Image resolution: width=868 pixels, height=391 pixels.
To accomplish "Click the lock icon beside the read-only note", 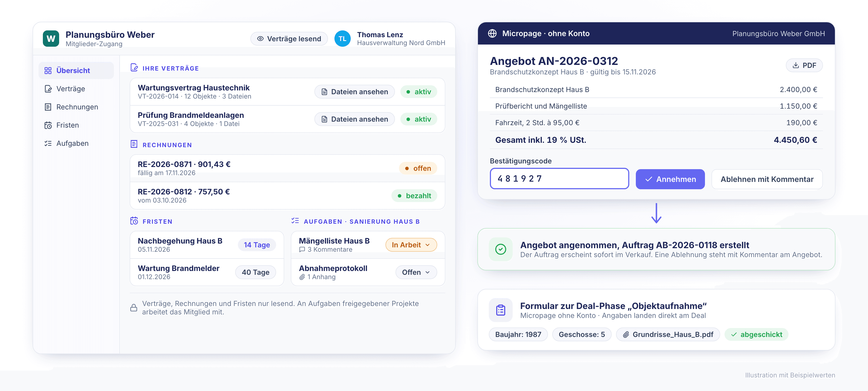I will (134, 308).
